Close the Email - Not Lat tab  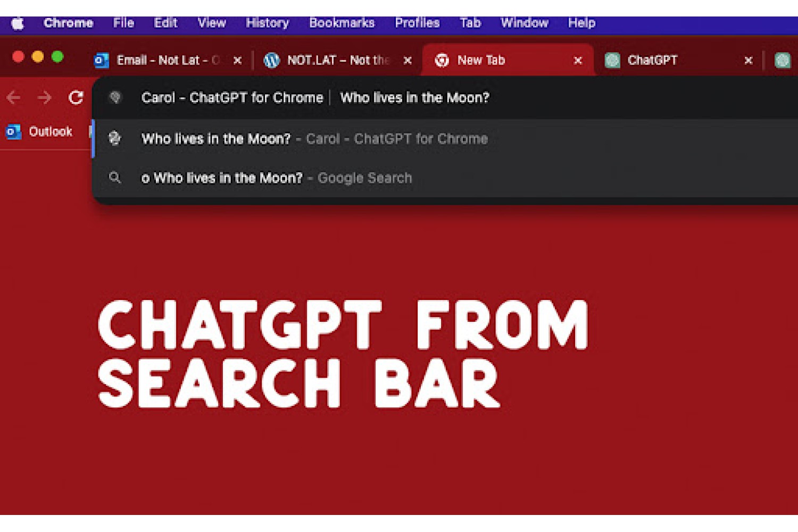click(238, 61)
